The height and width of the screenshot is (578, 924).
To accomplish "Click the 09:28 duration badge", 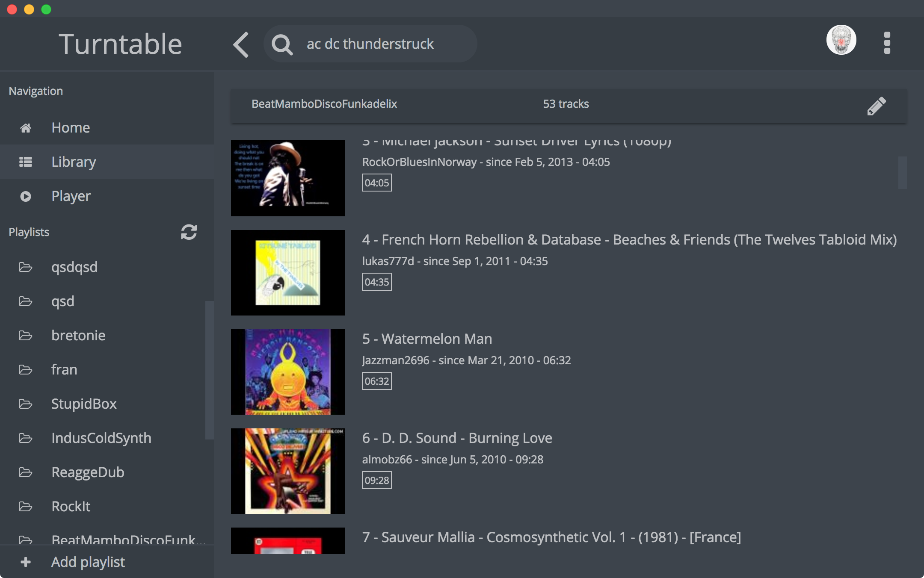I will click(377, 481).
